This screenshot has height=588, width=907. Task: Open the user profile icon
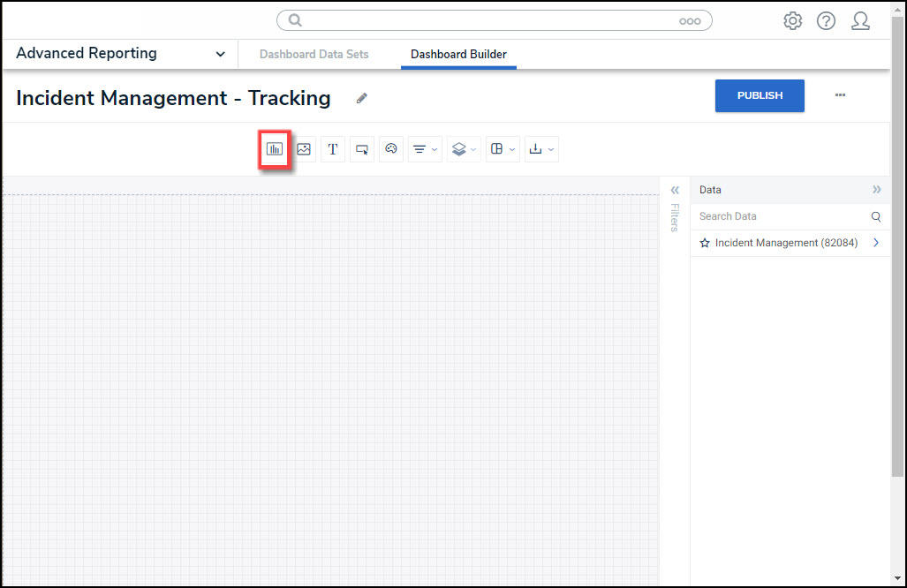pos(860,21)
